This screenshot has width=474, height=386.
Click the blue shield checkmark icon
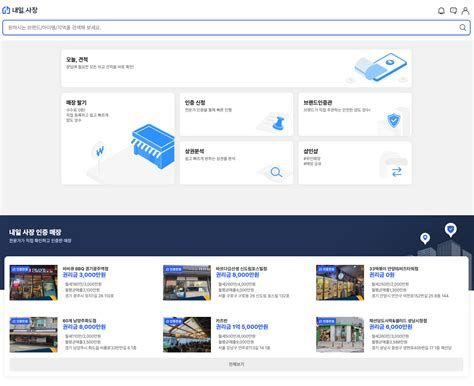click(x=394, y=120)
